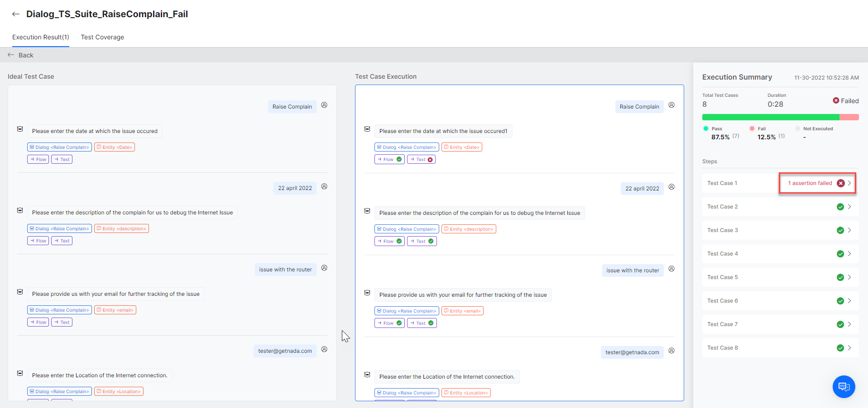
Task: Click the green pass icon on Test Case 2
Action: [x=840, y=207]
